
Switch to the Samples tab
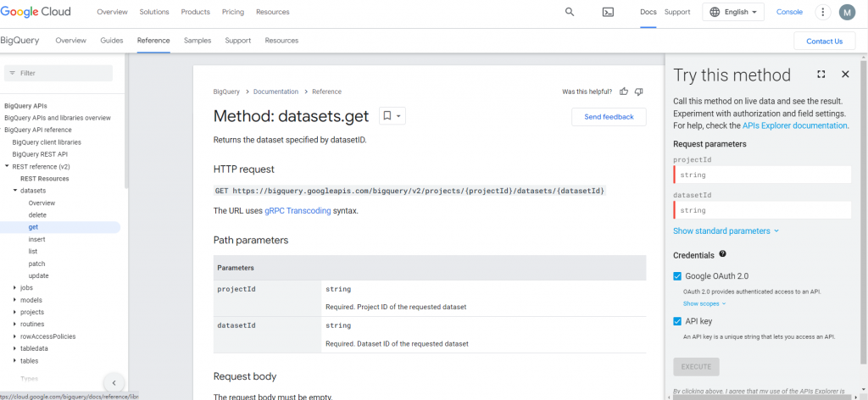click(x=198, y=41)
